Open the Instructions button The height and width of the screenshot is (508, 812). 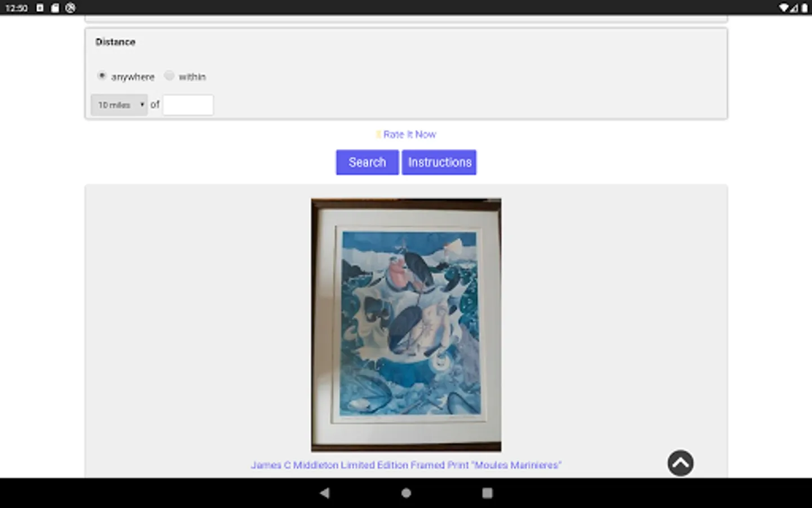point(439,163)
